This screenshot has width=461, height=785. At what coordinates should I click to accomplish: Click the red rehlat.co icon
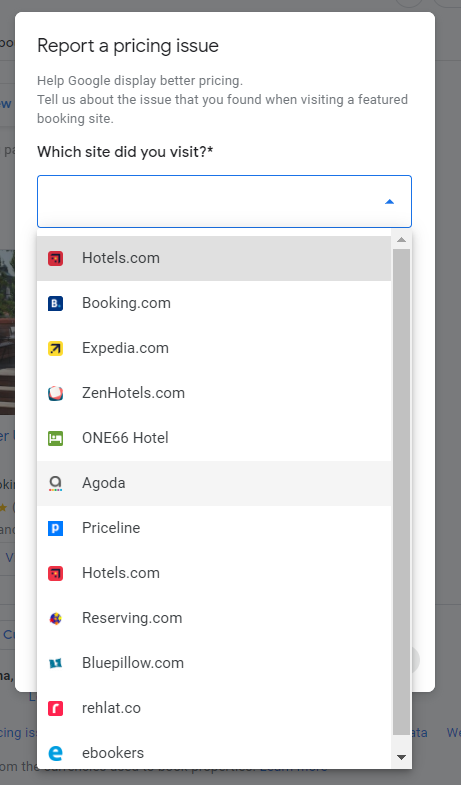56,708
